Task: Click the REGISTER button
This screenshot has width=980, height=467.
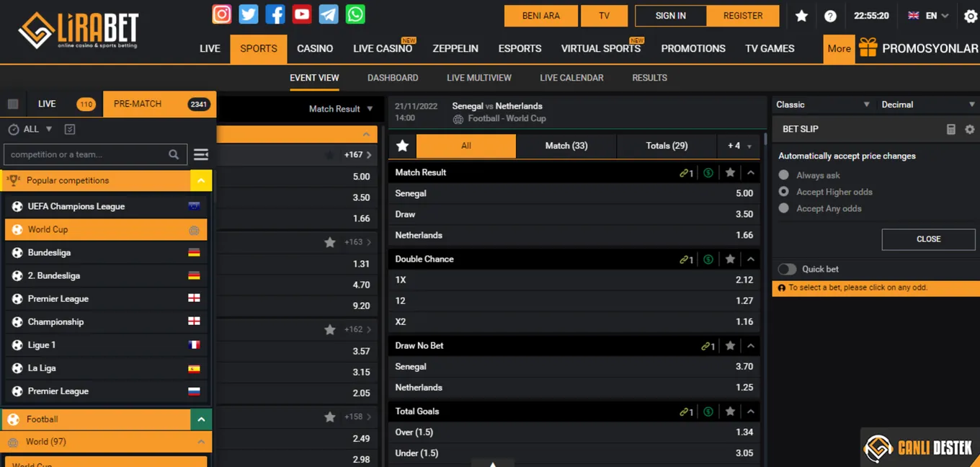Action: pyautogui.click(x=743, y=16)
